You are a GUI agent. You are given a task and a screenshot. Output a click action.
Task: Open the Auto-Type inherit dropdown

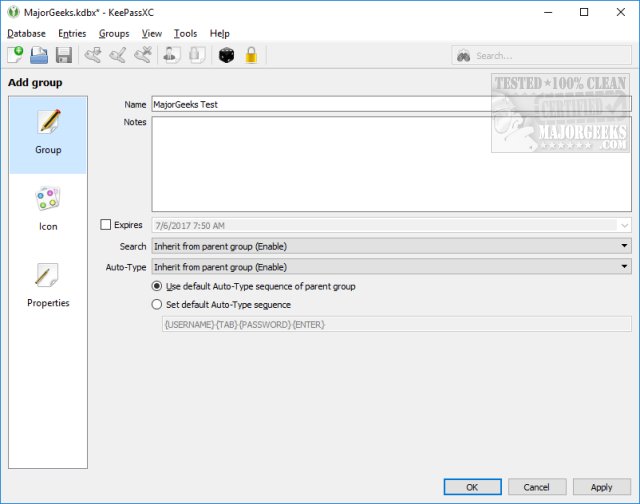pos(391,266)
